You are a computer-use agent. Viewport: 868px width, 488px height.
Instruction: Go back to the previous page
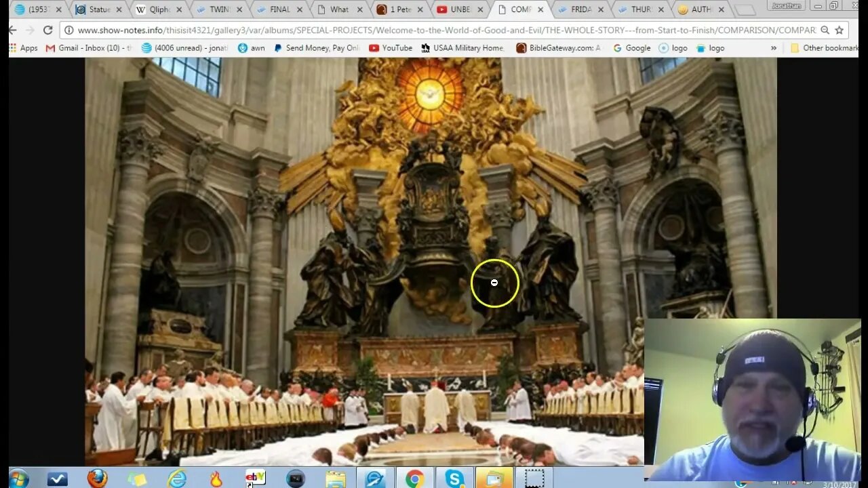tap(12, 30)
